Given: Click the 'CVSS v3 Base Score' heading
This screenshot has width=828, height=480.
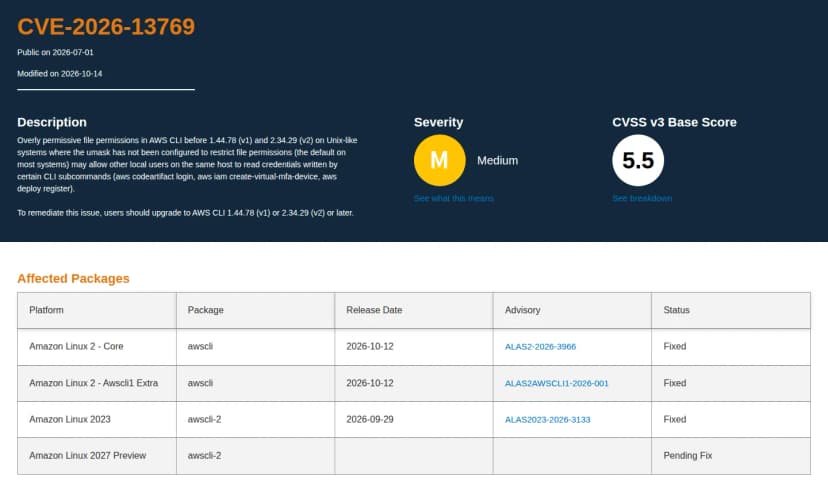Looking at the screenshot, I should pyautogui.click(x=674, y=123).
